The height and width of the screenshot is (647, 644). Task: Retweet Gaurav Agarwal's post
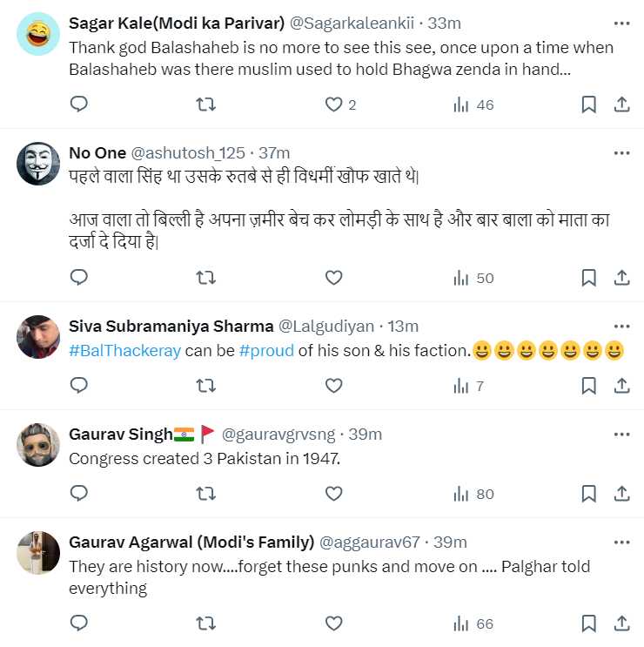point(205,623)
